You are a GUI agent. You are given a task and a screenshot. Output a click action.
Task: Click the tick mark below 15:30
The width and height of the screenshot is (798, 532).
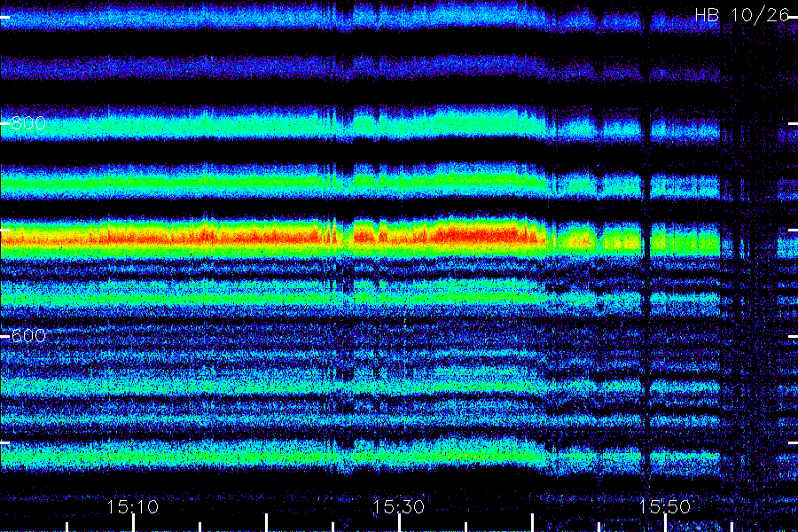(400, 523)
